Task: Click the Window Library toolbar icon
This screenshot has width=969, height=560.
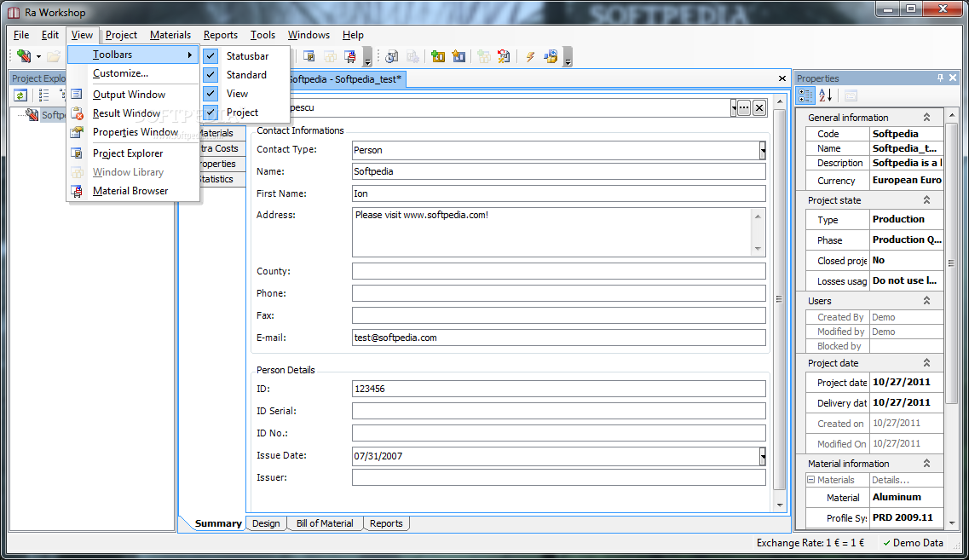Action: tap(330, 57)
